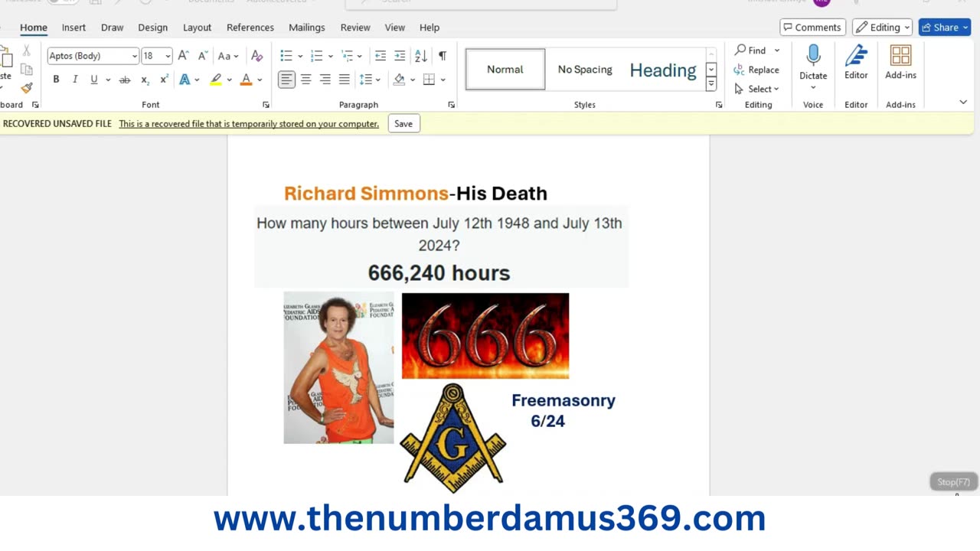Select Center paragraph alignment
Screen dimensions: 980x551
click(305, 80)
